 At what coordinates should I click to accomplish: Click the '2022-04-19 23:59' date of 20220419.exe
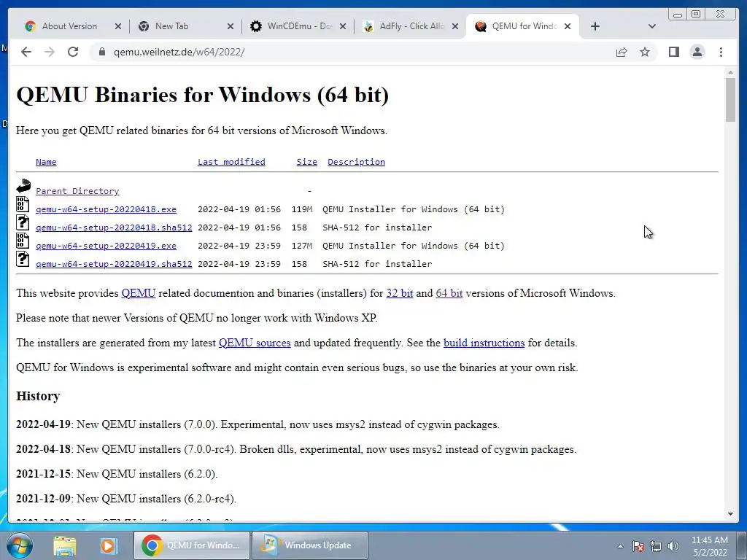tap(239, 246)
